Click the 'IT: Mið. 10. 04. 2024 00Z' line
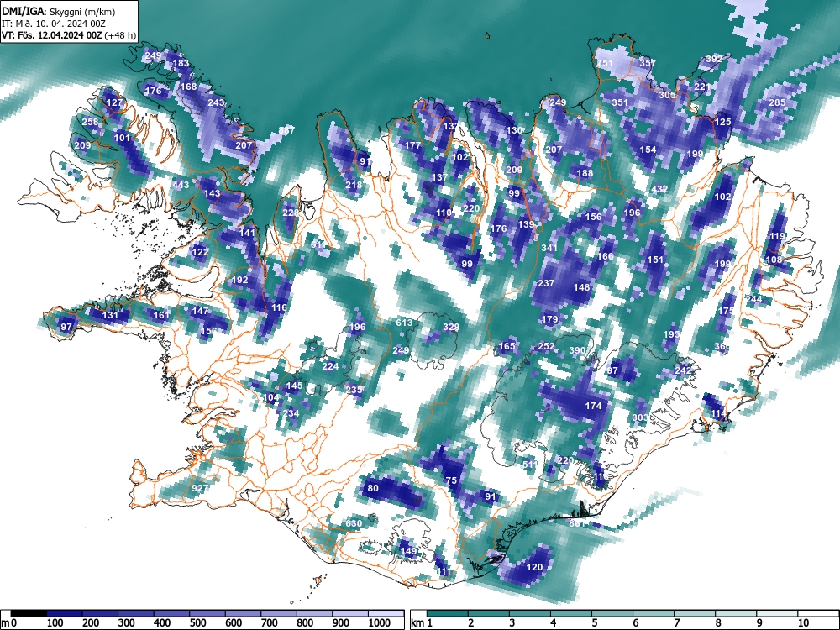This screenshot has height=630, width=840. (x=54, y=24)
